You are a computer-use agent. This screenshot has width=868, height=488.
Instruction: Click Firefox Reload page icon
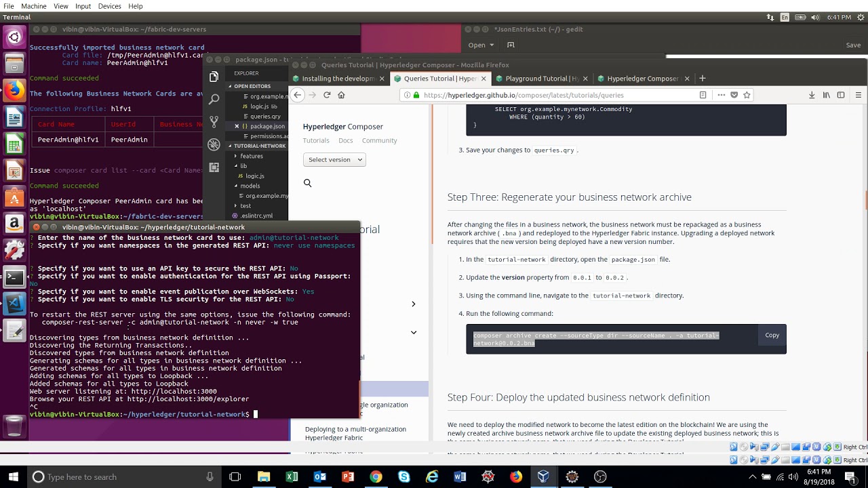click(327, 95)
